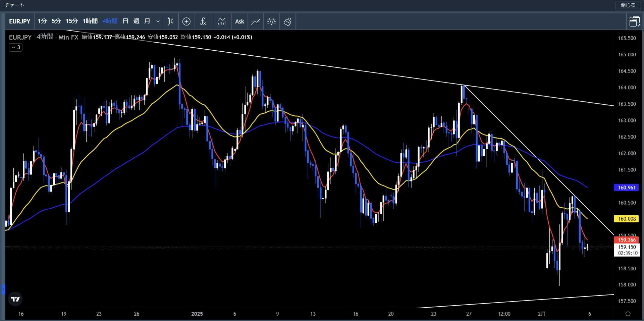This screenshot has width=644, height=321.
Task: Click the 2月 label on time axis
Action: point(541,314)
